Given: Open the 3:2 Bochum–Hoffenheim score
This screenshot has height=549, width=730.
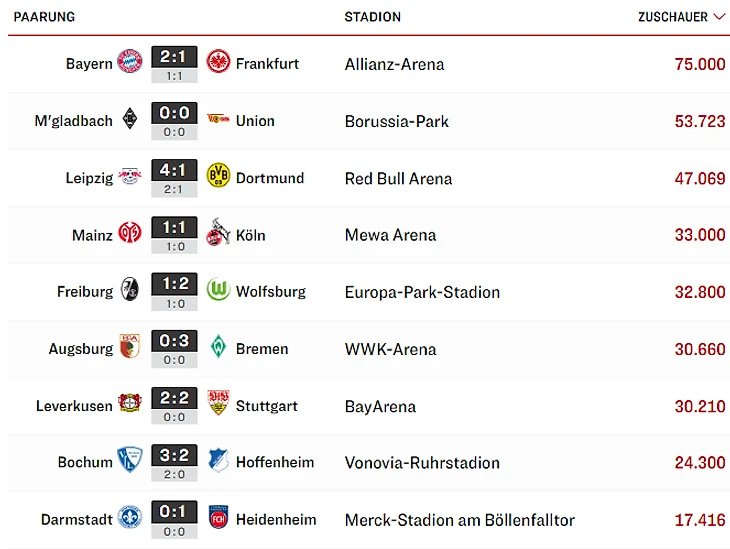Looking at the screenshot, I should 174,456.
